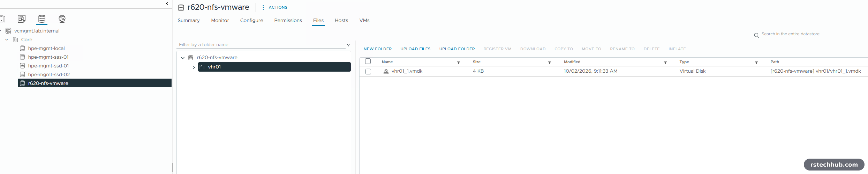868x174 pixels.
Task: Click UPLOAD FOLDER
Action: pyautogui.click(x=457, y=49)
